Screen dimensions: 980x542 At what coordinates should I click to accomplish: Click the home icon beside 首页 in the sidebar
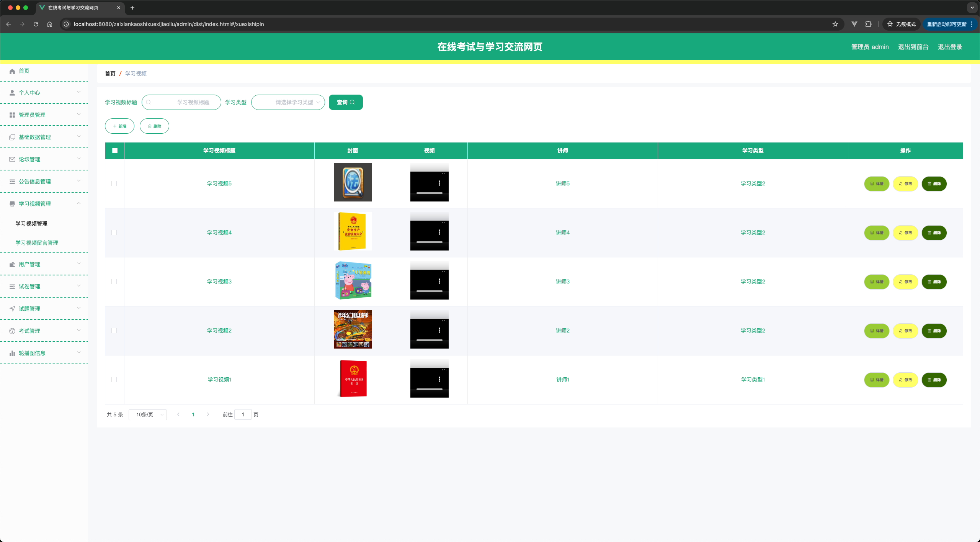click(x=12, y=71)
